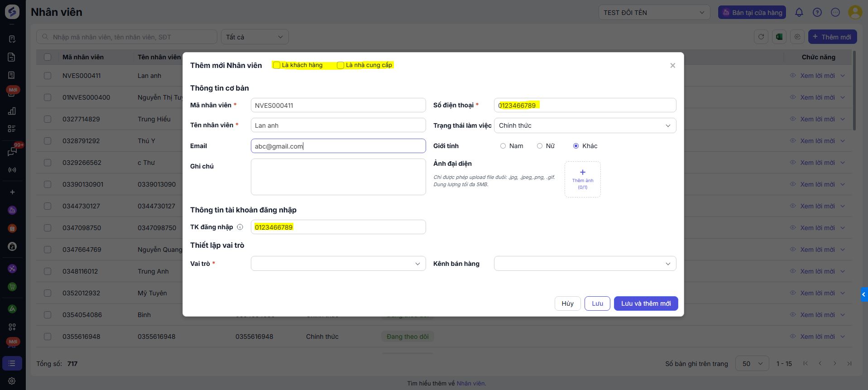Image resolution: width=868 pixels, height=390 pixels.
Task: Open the Vai trò dropdown
Action: point(338,264)
